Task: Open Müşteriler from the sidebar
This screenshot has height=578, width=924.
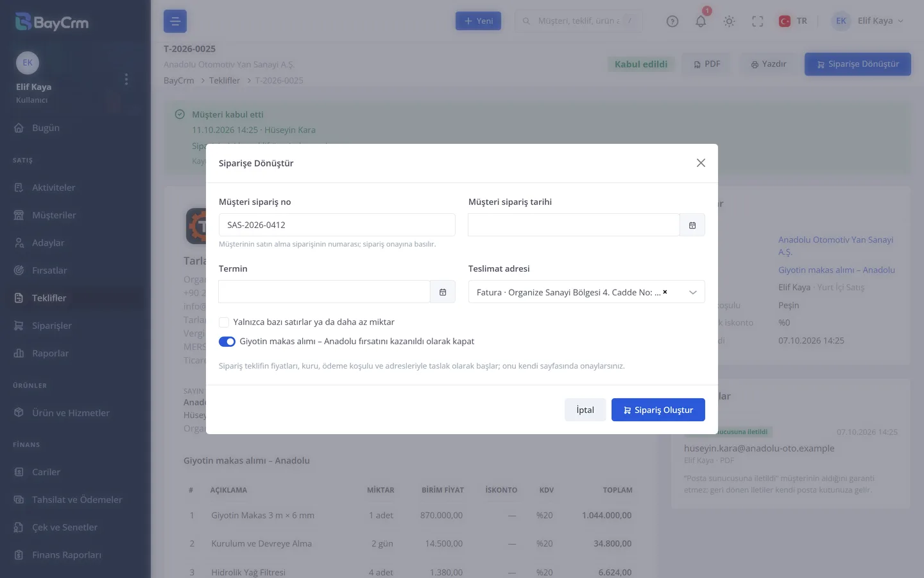Action: point(75,215)
